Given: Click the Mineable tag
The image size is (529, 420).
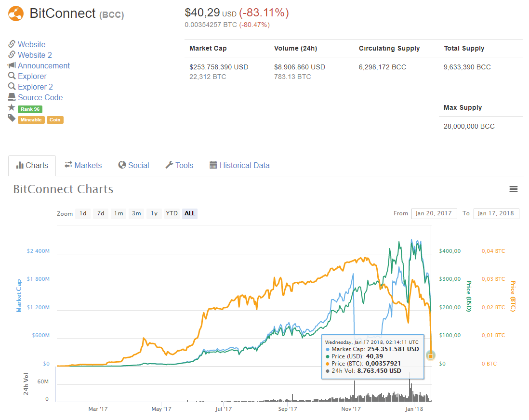Looking at the screenshot, I should 31,120.
